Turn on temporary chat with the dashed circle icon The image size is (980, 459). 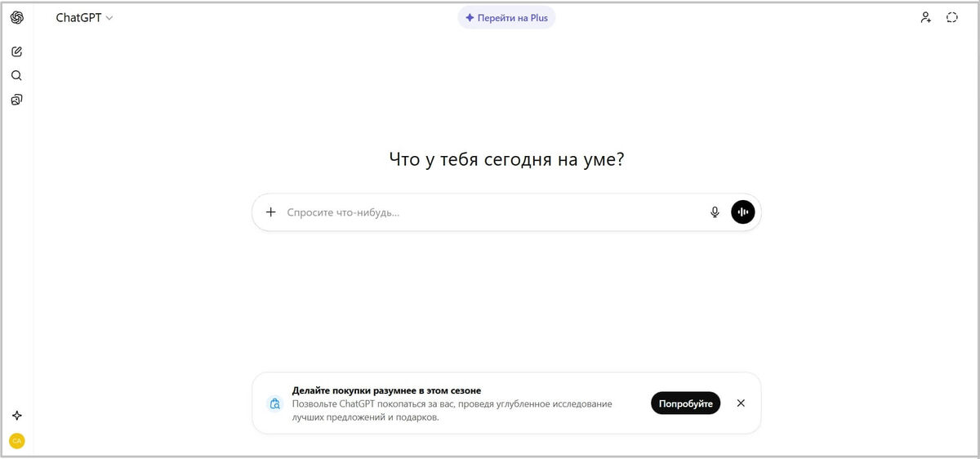[952, 17]
